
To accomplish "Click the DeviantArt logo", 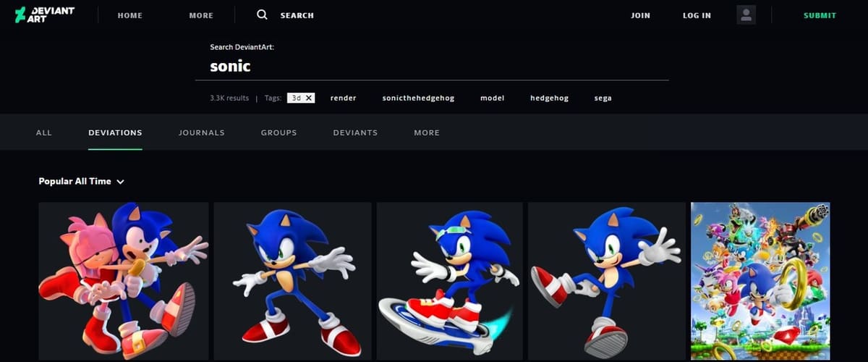I will click(44, 14).
